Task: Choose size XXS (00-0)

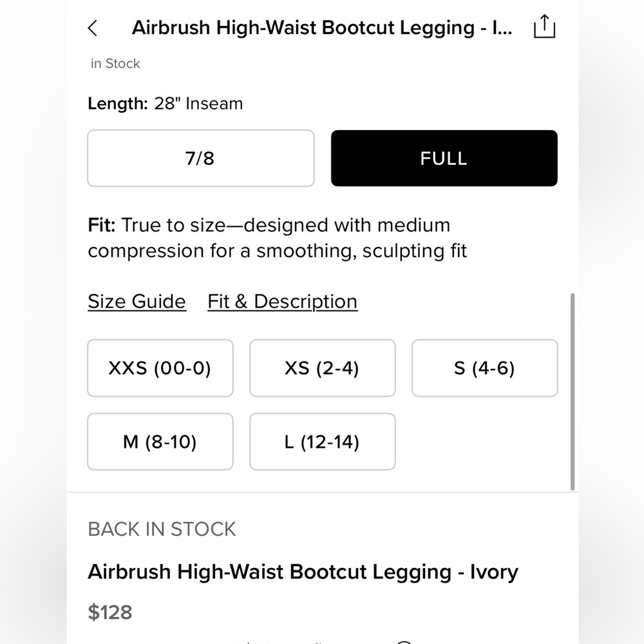Action: tap(160, 368)
